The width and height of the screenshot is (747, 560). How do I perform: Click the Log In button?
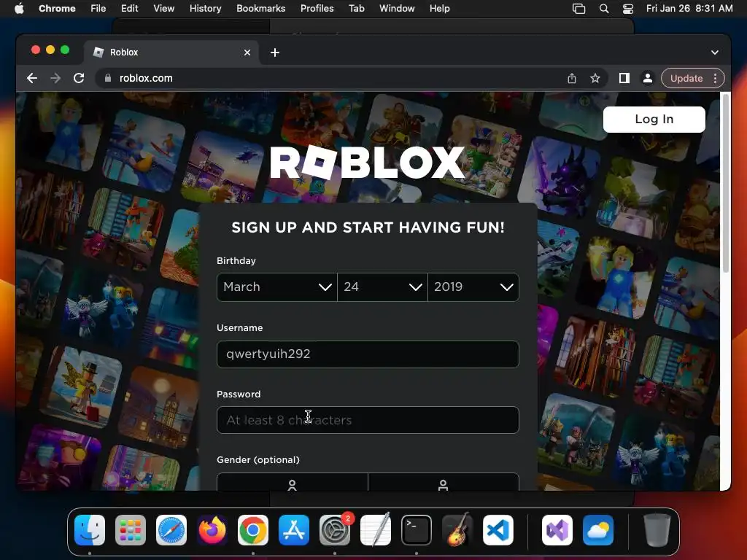point(654,119)
